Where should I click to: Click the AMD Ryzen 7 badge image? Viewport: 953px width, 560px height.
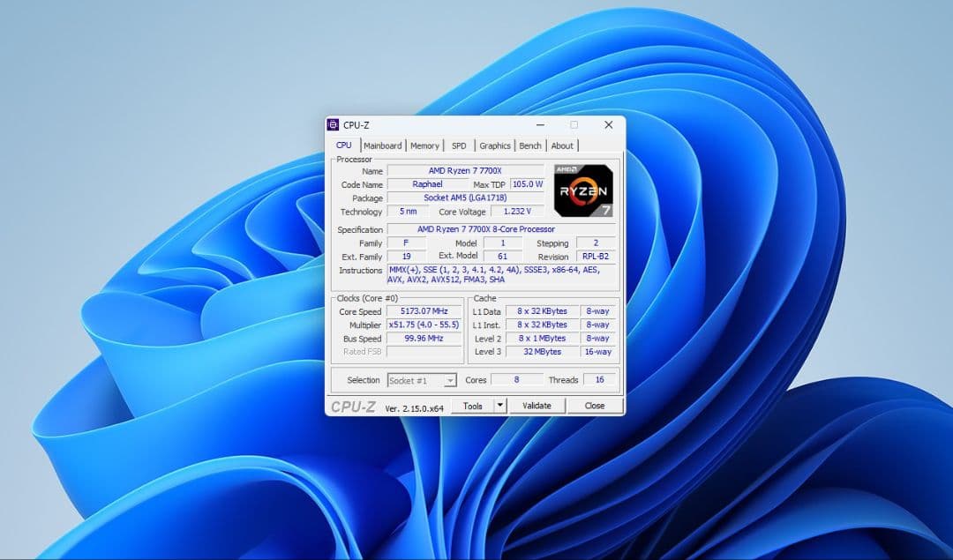click(x=584, y=190)
